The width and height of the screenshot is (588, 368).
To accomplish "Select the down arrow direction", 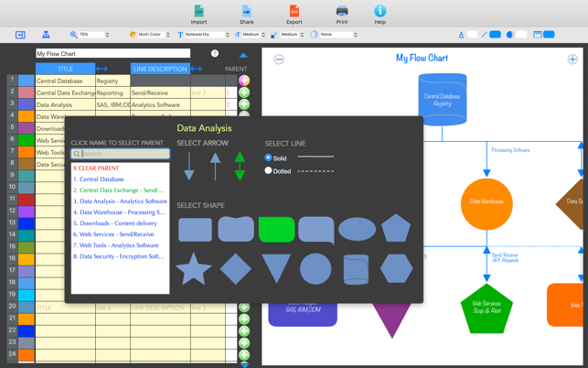I will click(x=189, y=167).
